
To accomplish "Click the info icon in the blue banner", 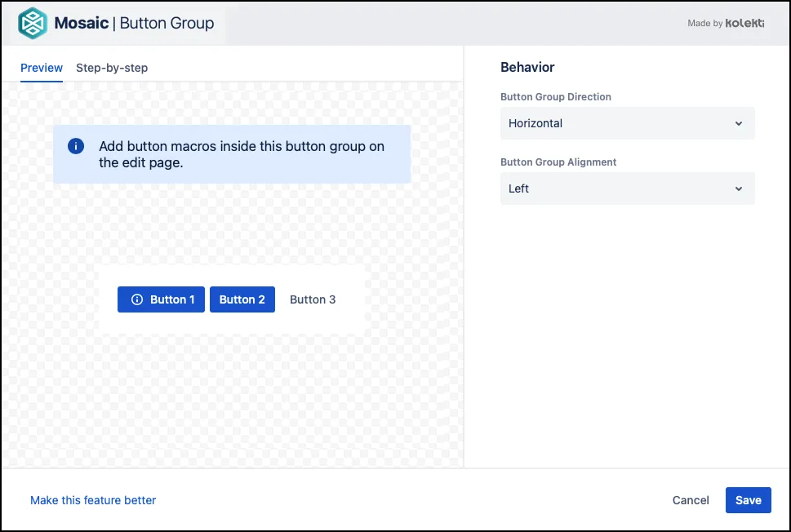I will (76, 146).
